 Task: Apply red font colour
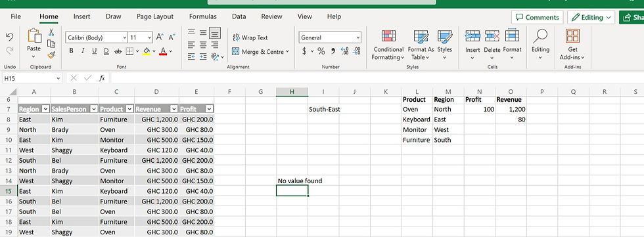[x=163, y=51]
